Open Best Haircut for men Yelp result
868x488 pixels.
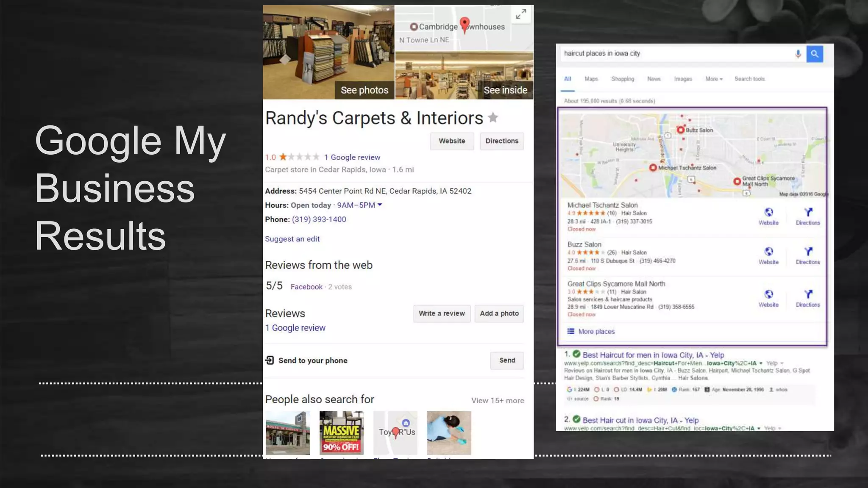(x=653, y=355)
